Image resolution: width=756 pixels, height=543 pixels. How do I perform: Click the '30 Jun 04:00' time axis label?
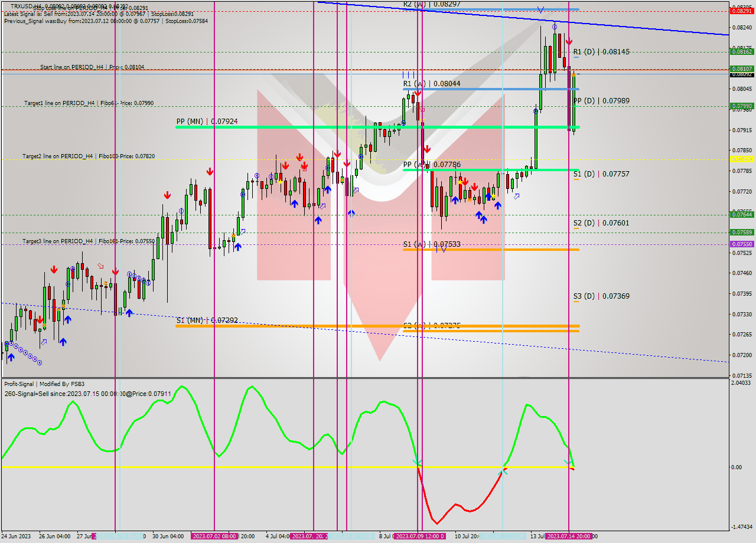(x=168, y=536)
